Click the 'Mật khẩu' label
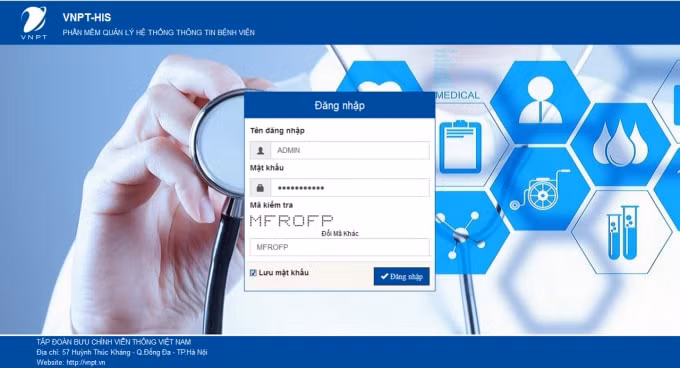The width and height of the screenshot is (680, 368). click(x=267, y=168)
